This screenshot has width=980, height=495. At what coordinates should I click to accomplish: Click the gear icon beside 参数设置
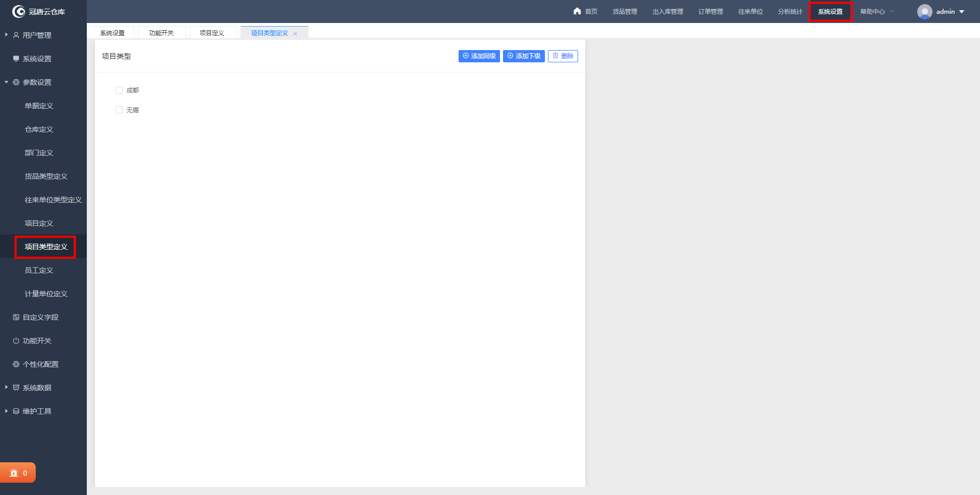click(x=16, y=82)
